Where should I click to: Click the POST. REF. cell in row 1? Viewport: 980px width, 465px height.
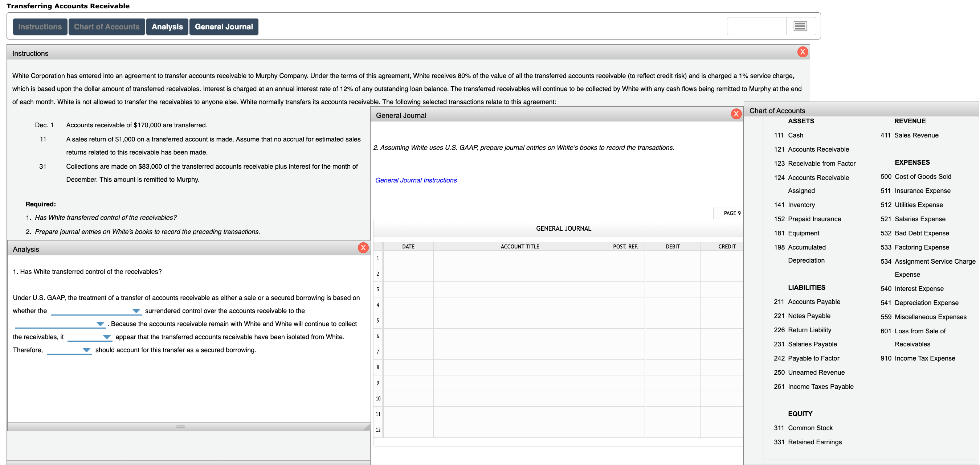pyautogui.click(x=625, y=258)
